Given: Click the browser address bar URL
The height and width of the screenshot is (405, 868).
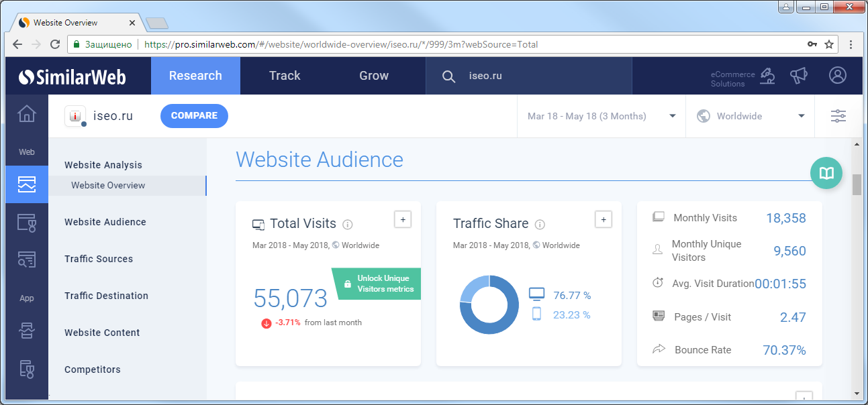Looking at the screenshot, I should 341,45.
